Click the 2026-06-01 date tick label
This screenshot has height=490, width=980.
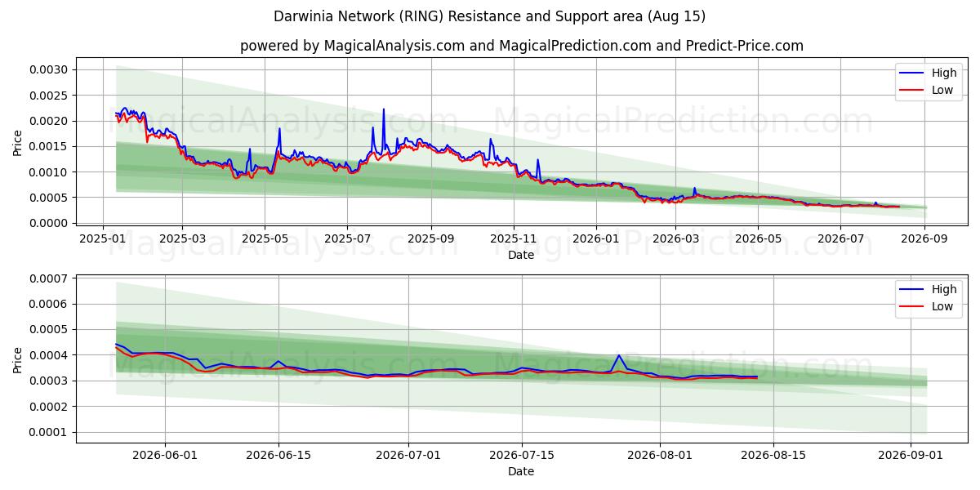[x=165, y=456]
